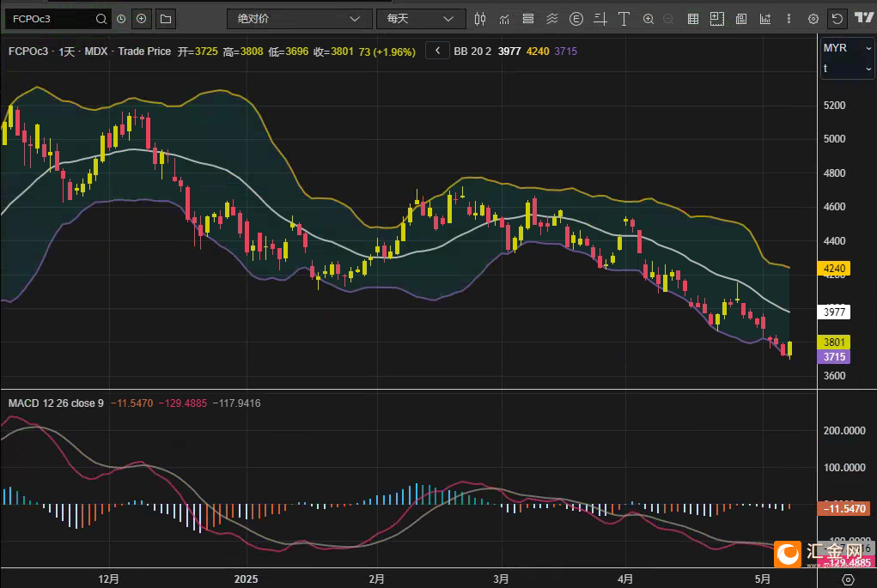The width and height of the screenshot is (877, 588).
Task: Open chart settings gear icon
Action: click(813, 18)
